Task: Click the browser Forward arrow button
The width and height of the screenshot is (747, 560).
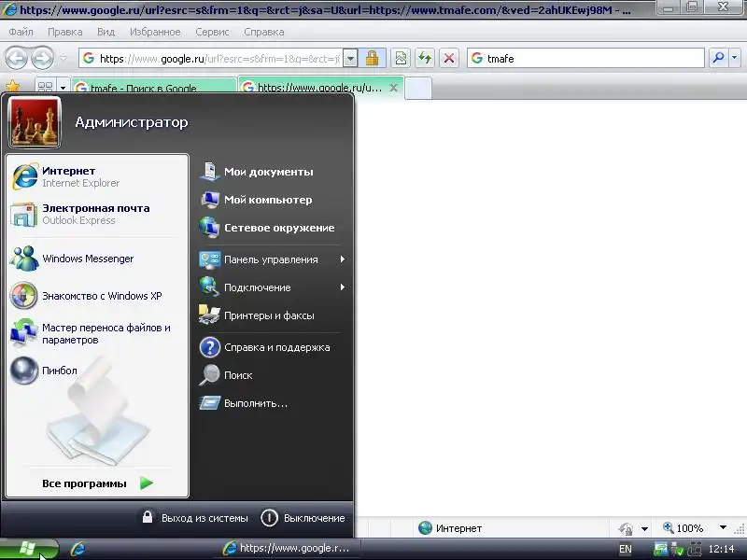Action: (x=43, y=59)
